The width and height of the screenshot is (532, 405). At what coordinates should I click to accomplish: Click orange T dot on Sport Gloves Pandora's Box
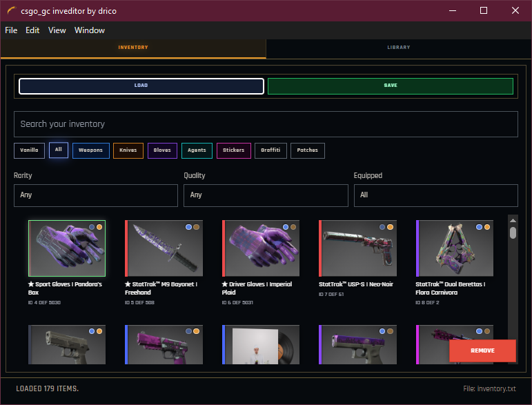pyautogui.click(x=99, y=227)
